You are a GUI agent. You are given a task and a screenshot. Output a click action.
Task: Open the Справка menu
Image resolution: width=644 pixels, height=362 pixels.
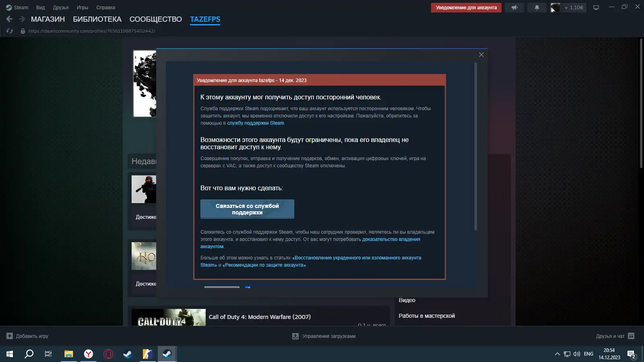click(x=106, y=8)
